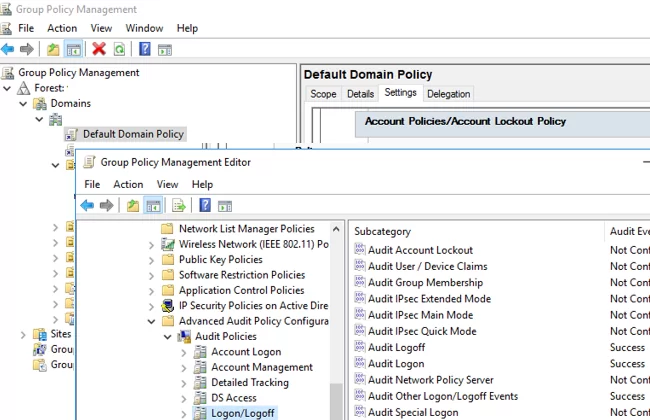The image size is (650, 420).
Task: Select the Audit Network Policy Server row
Action: click(x=431, y=380)
